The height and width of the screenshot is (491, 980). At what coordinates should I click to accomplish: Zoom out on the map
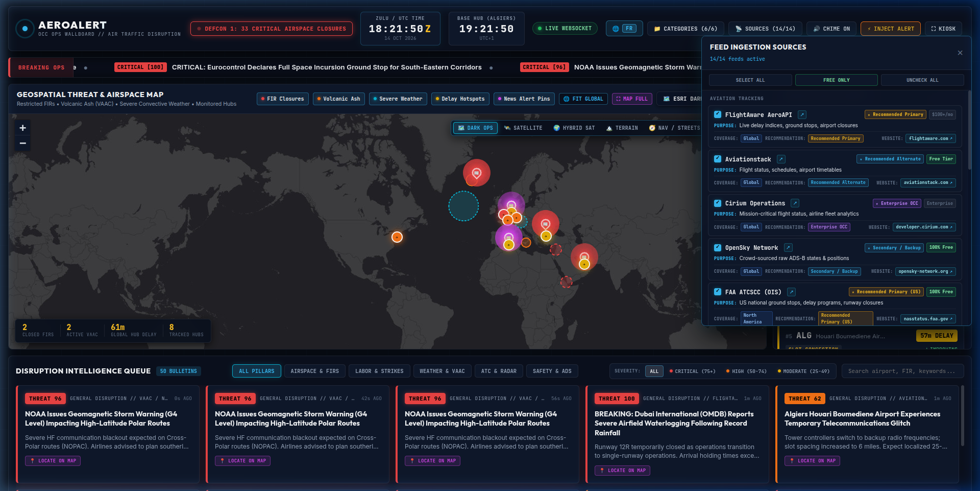[x=23, y=144]
